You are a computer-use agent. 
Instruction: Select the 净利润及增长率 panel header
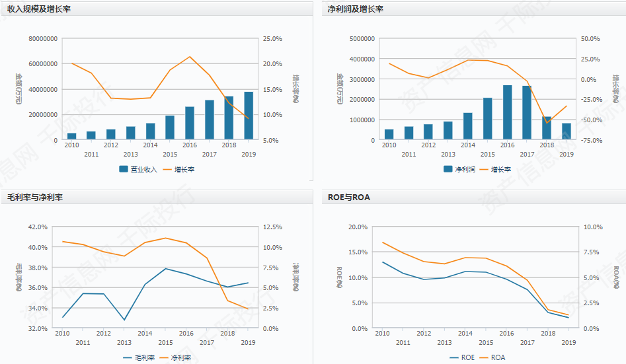356,9
